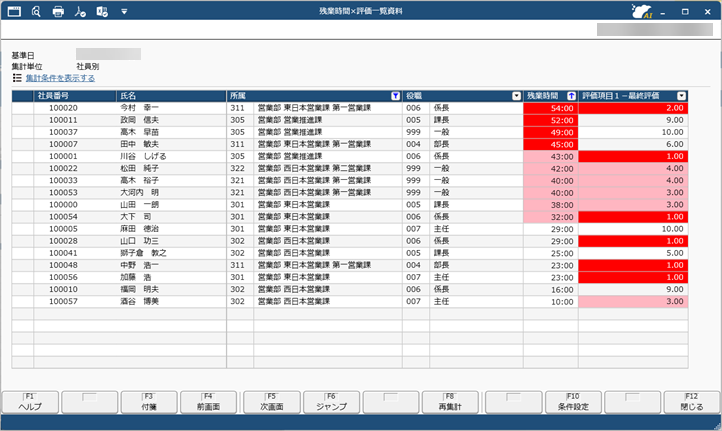The width and height of the screenshot is (722, 431).
Task: Select employee number 100010
Action: tap(64, 289)
